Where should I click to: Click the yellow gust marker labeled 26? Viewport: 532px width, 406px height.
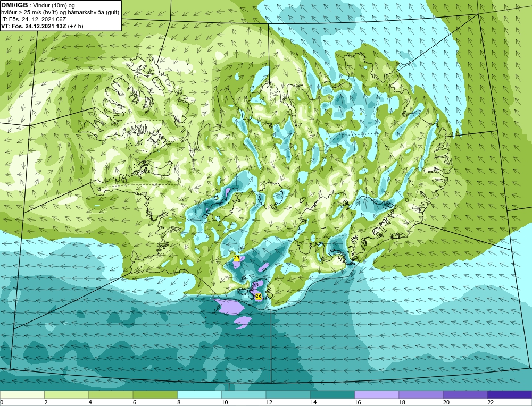click(x=259, y=296)
